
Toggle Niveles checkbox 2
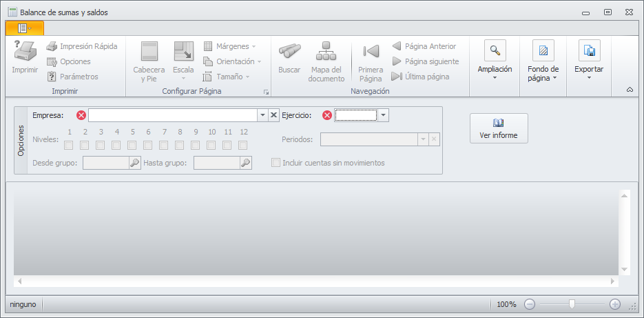[x=85, y=146]
